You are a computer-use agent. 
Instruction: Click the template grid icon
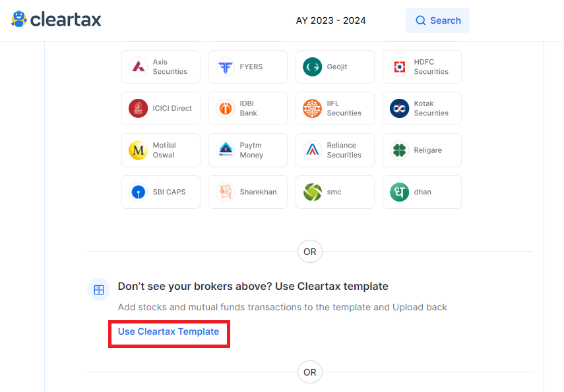[98, 290]
